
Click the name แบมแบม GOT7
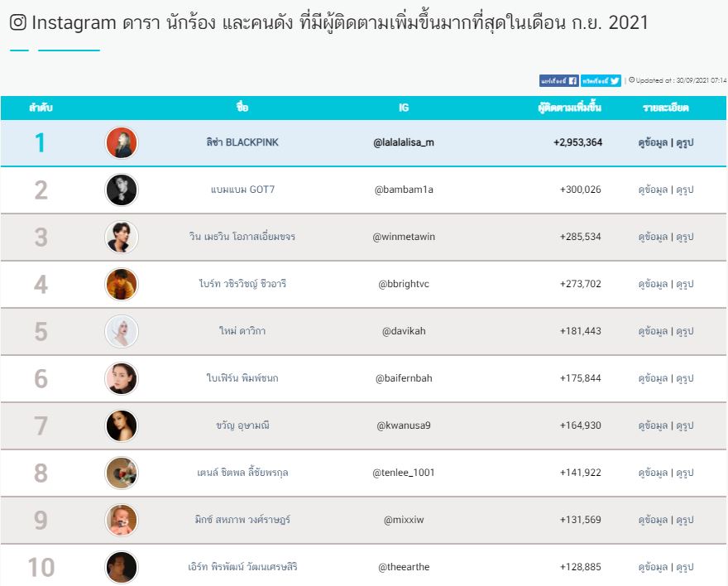[242, 190]
